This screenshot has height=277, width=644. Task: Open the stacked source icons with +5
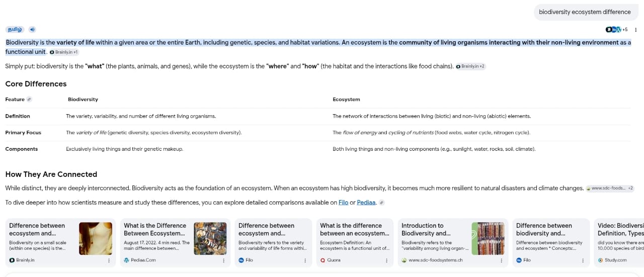[x=616, y=30]
